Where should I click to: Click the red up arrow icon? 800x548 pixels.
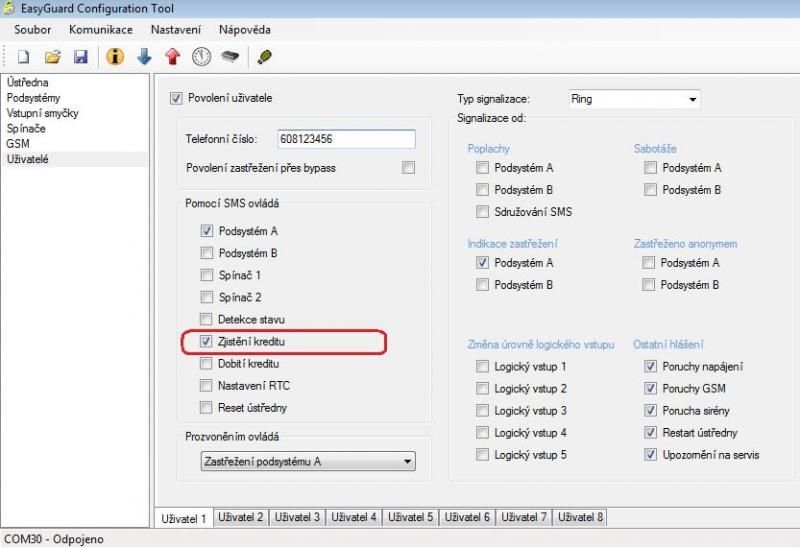pyautogui.click(x=172, y=57)
